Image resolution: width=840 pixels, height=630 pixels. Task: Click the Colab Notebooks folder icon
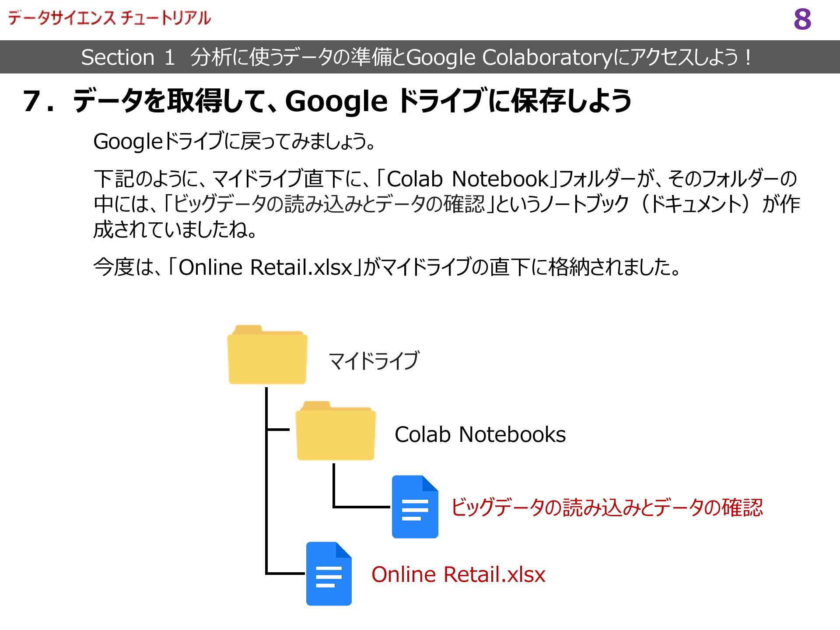pyautogui.click(x=336, y=430)
